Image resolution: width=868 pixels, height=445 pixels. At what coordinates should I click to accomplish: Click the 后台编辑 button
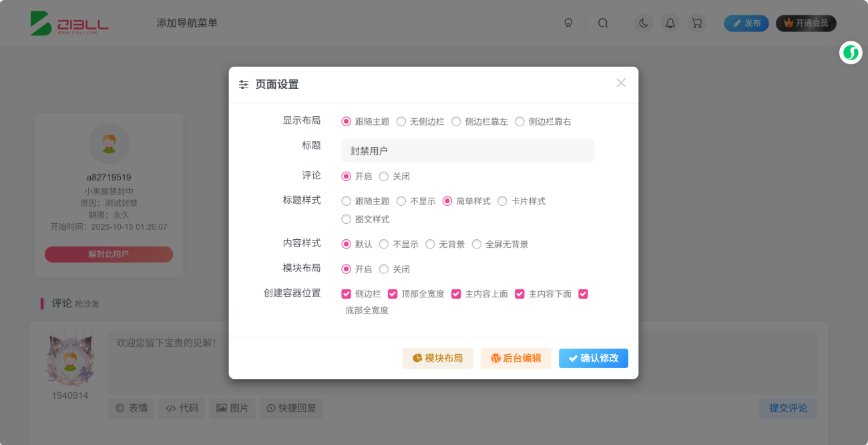(x=515, y=358)
